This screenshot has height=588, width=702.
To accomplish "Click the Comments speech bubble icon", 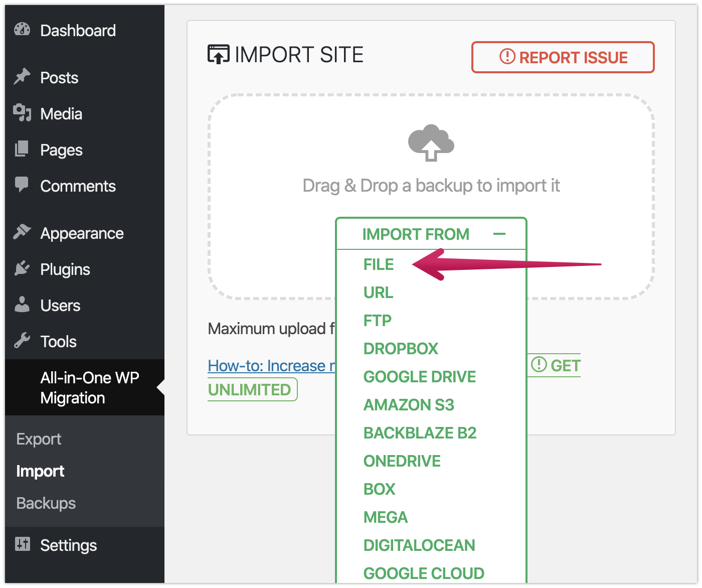I will (22, 185).
